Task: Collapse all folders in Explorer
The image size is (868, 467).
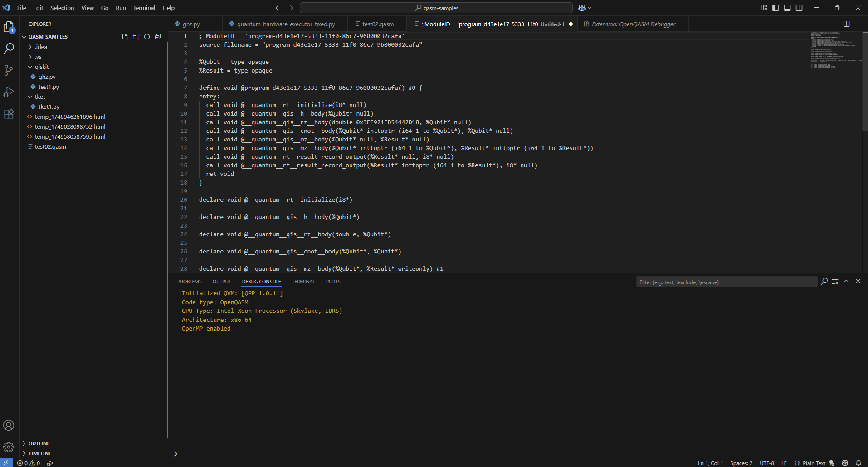Action: pos(158,37)
